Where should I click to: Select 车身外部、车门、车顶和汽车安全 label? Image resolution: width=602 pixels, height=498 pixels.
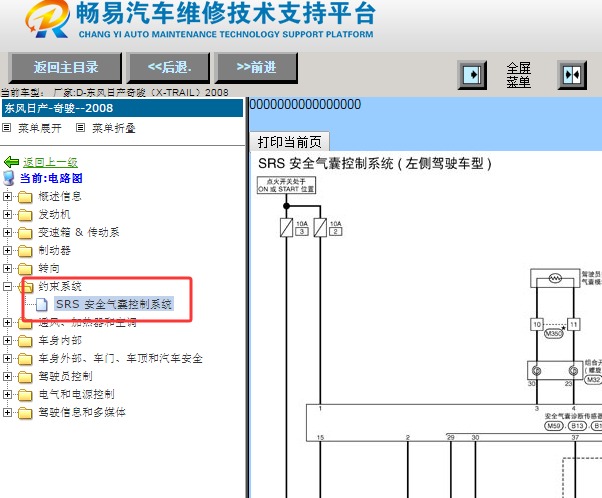121,358
